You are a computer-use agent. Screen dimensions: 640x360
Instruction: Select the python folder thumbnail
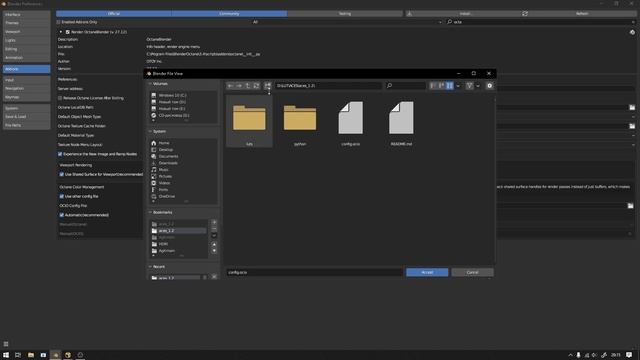click(x=300, y=122)
